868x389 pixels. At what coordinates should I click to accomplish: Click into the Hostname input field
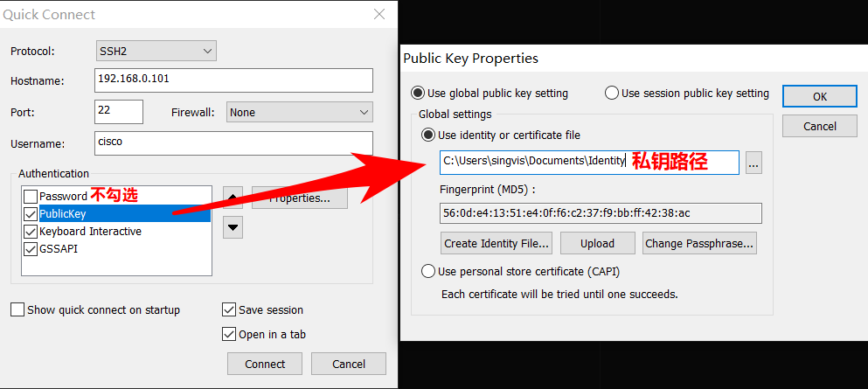[233, 80]
